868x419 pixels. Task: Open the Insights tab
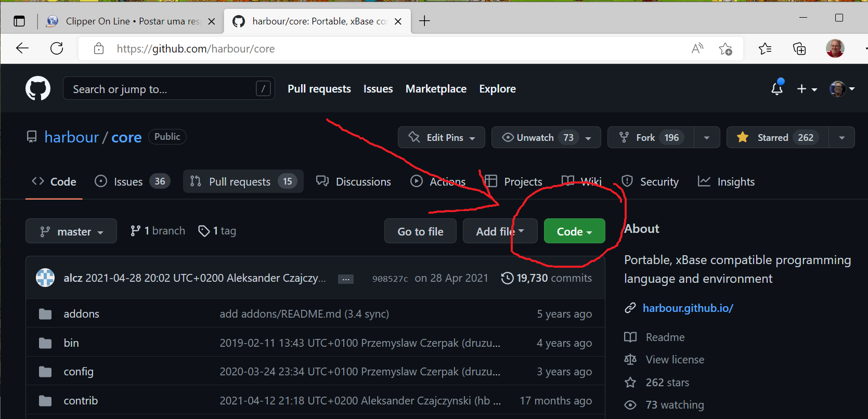click(726, 181)
